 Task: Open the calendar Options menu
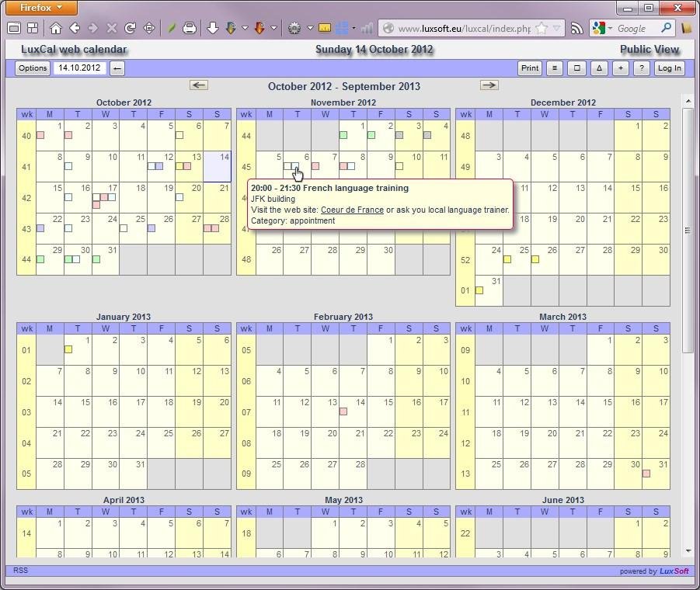(x=33, y=68)
